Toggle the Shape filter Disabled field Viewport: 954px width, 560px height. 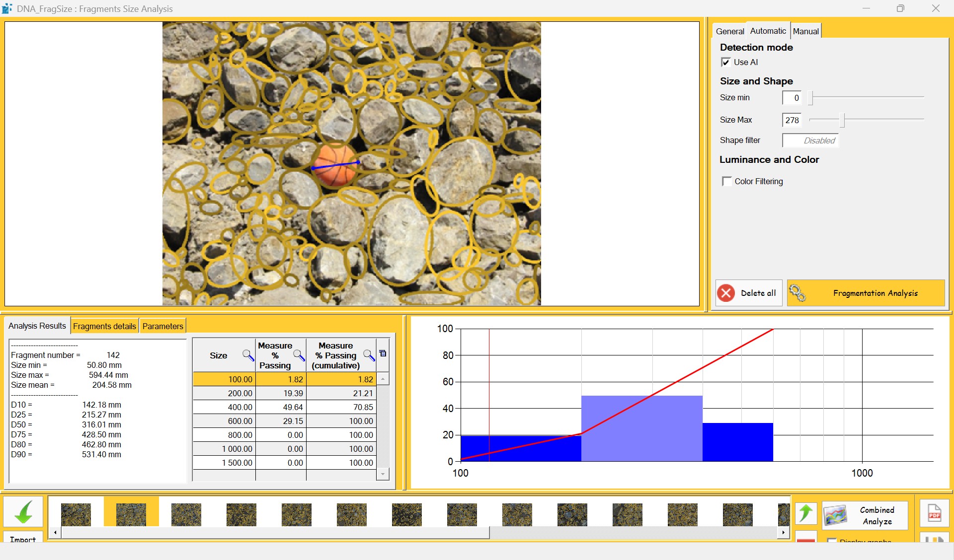810,140
